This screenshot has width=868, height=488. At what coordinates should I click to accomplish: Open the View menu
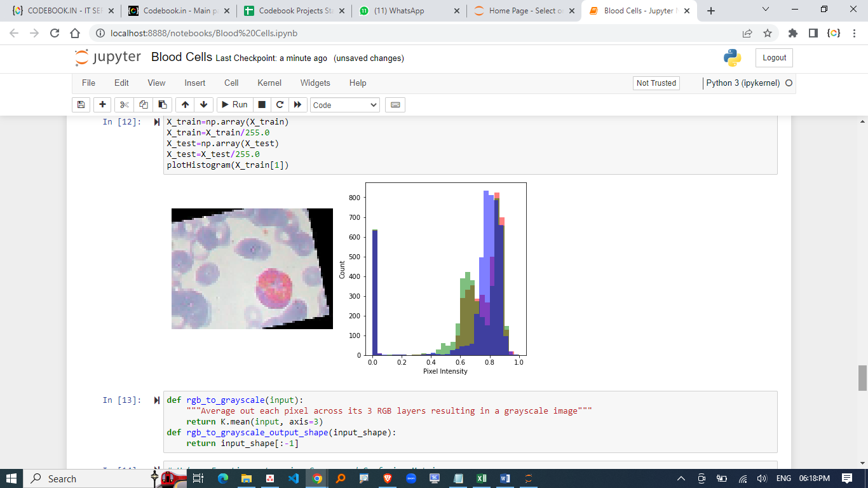(x=156, y=83)
